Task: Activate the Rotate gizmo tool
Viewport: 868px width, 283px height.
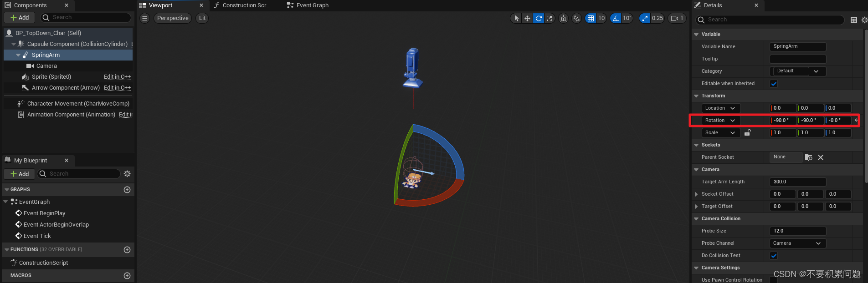Action: click(x=539, y=18)
